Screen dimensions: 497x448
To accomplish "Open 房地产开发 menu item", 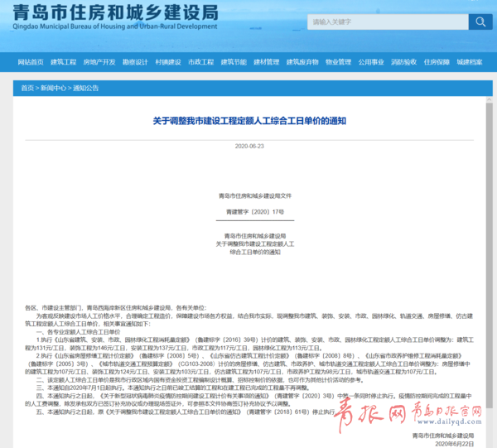I will click(x=99, y=62).
